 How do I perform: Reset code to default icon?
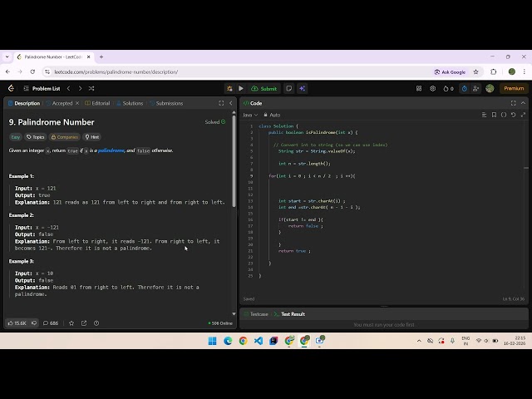click(x=514, y=115)
